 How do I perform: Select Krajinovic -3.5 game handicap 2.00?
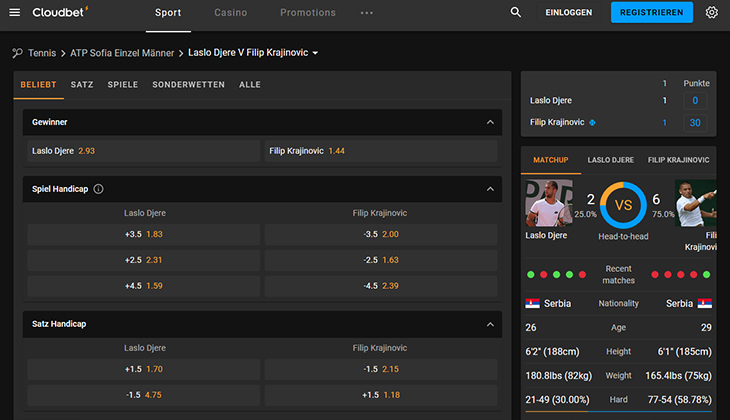coord(381,234)
